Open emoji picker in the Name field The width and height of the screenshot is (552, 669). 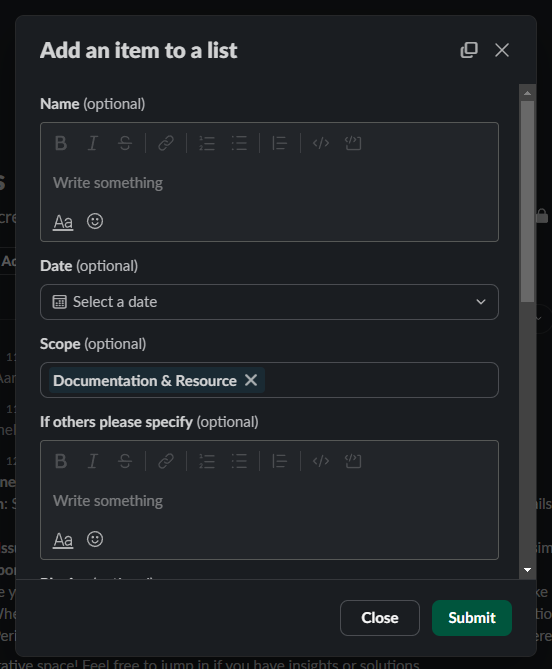pyautogui.click(x=95, y=221)
